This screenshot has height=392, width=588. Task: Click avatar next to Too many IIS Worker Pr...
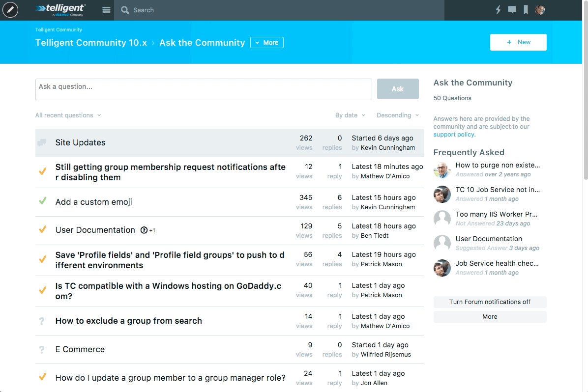click(442, 219)
